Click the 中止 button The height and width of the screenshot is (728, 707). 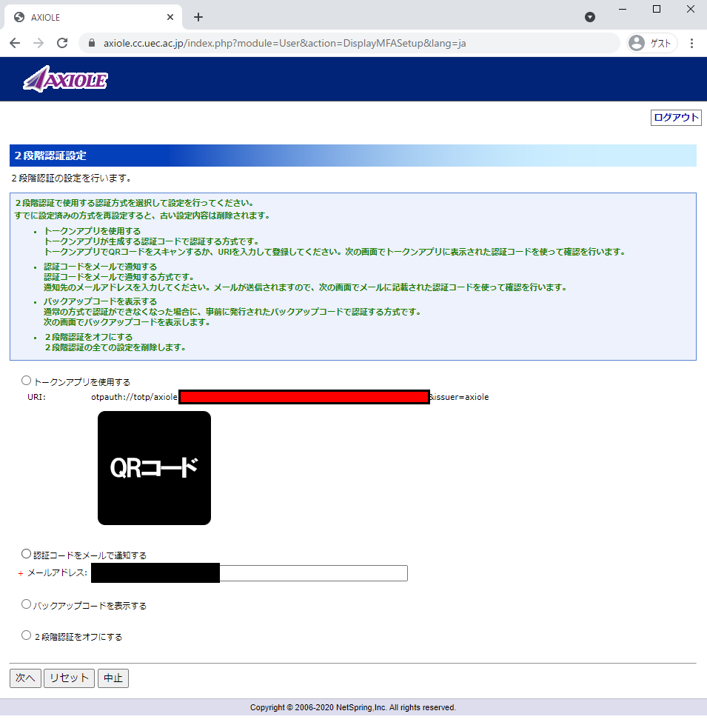pos(113,678)
